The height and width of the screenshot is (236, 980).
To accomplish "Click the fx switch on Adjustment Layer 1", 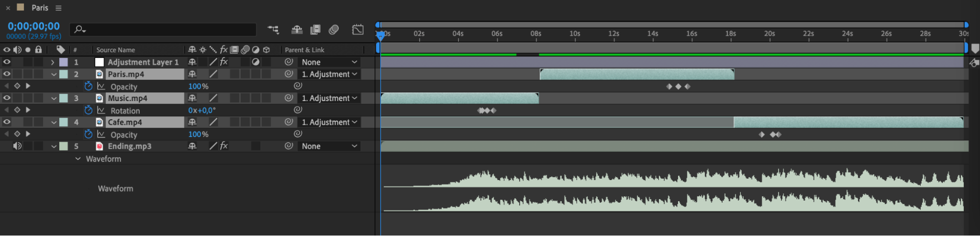I will point(224,62).
